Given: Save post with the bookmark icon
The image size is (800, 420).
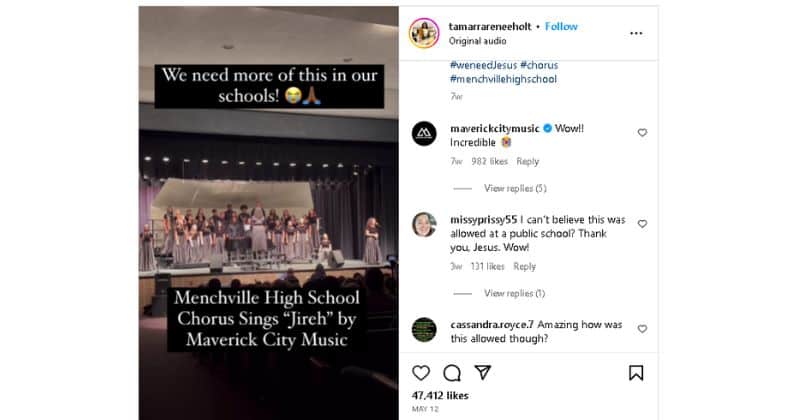Looking at the screenshot, I should coord(636,373).
